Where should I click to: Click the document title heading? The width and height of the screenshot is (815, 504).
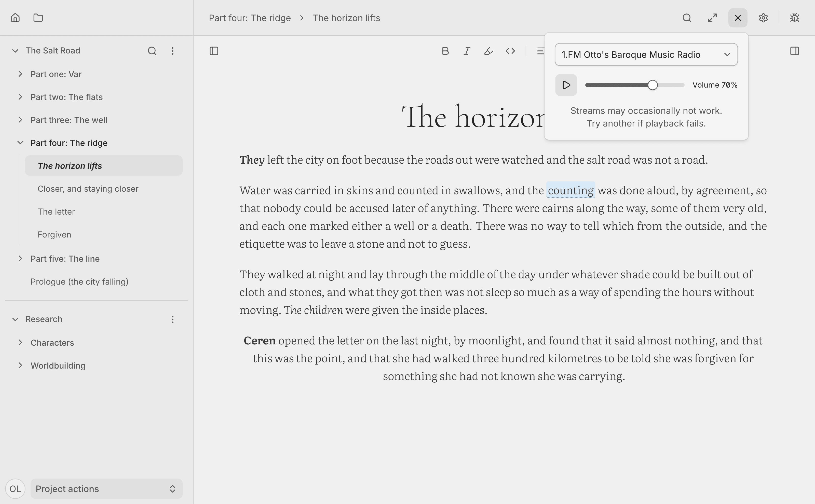tap(473, 116)
